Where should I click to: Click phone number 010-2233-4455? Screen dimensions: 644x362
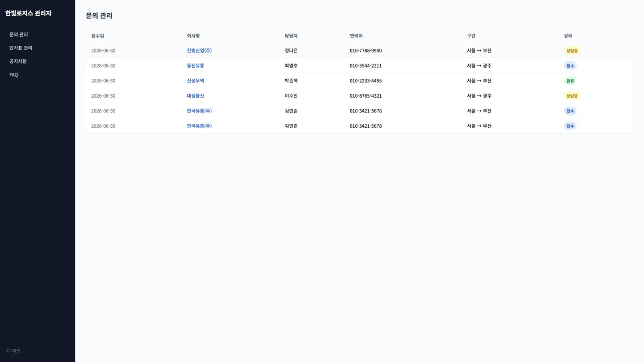(366, 81)
